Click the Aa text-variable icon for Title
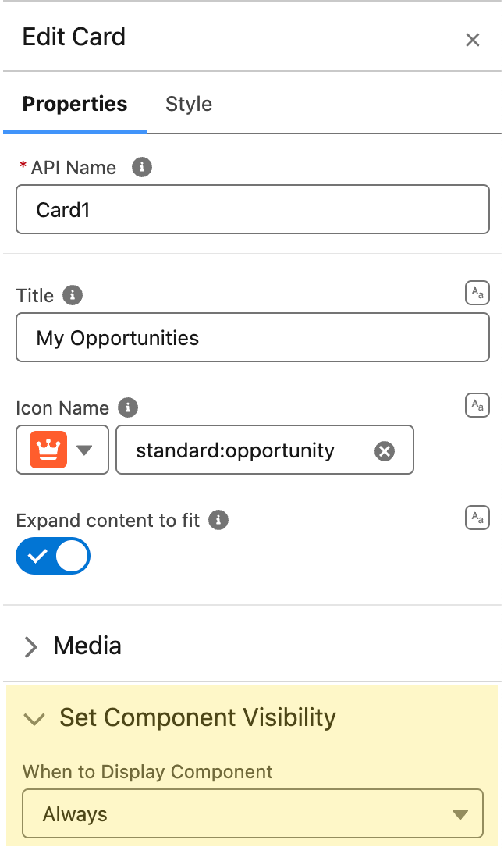This screenshot has width=504, height=854. click(477, 293)
